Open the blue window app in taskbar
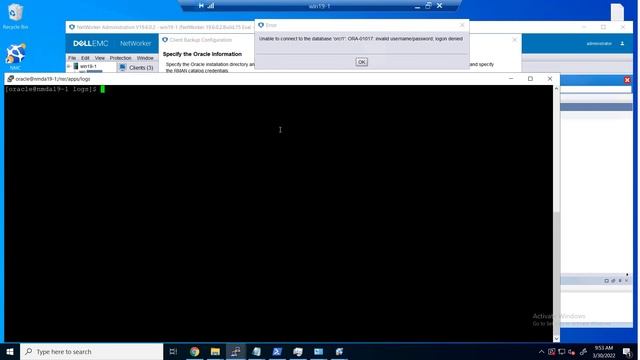 pos(319,351)
